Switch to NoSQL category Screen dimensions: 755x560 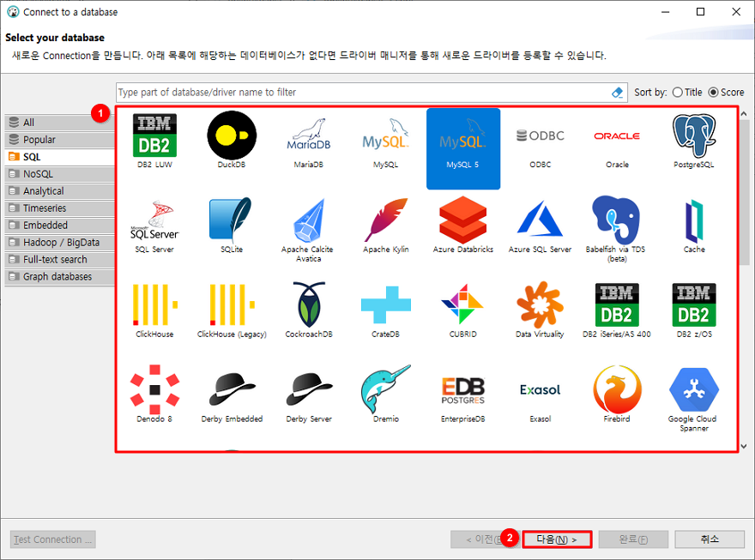point(60,174)
